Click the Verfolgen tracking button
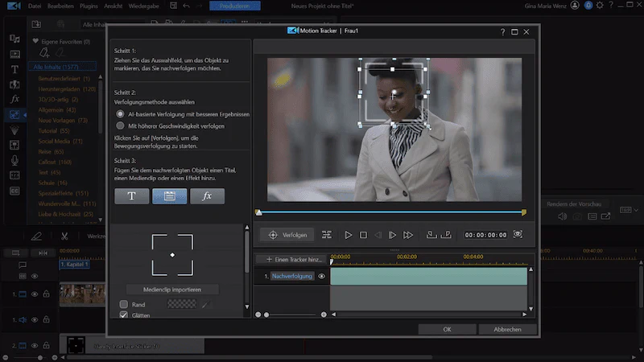644x362 pixels. pyautogui.click(x=287, y=235)
